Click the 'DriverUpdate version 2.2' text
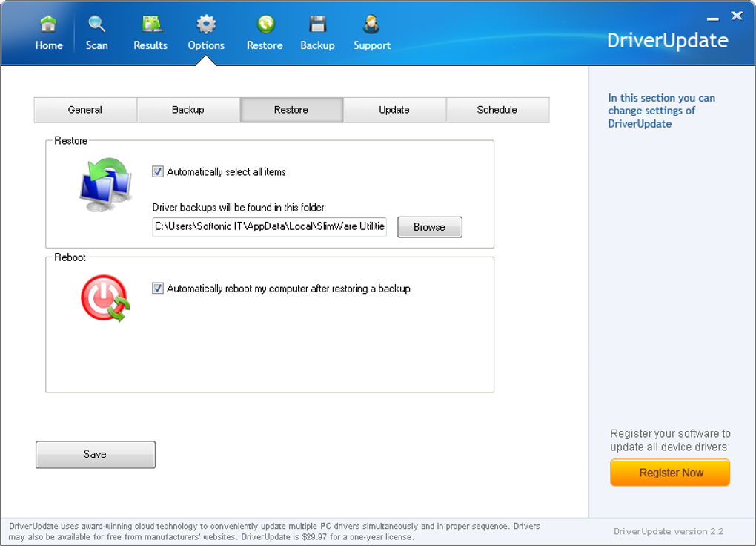This screenshot has height=546, width=756. (x=669, y=531)
